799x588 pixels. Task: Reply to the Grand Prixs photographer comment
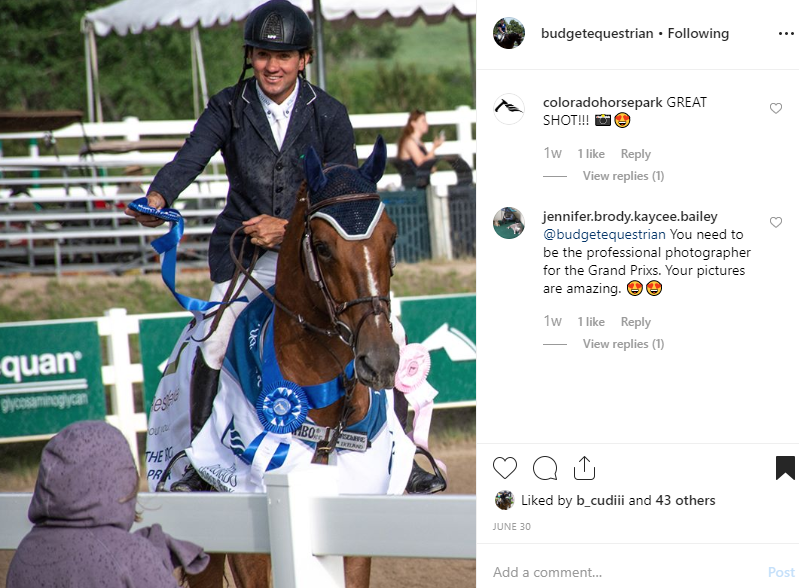tap(635, 322)
